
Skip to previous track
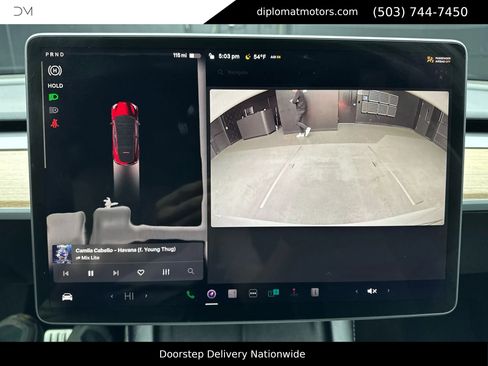[x=66, y=273]
